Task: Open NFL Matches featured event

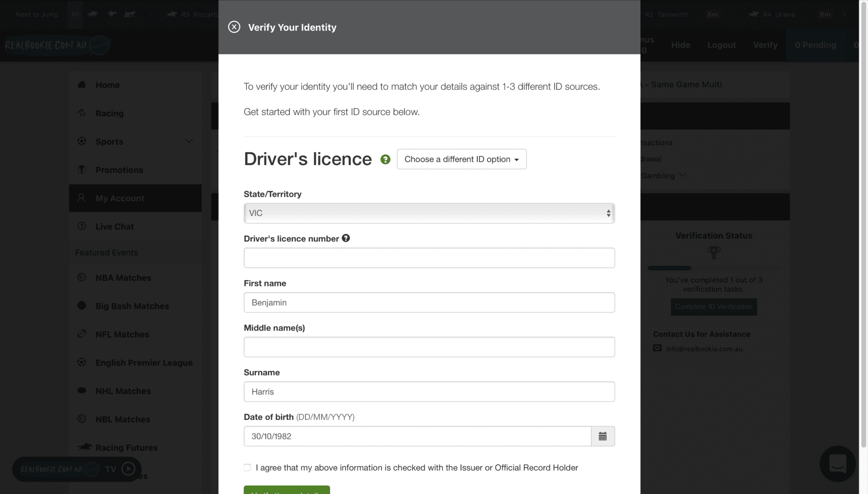Action: tap(135, 334)
